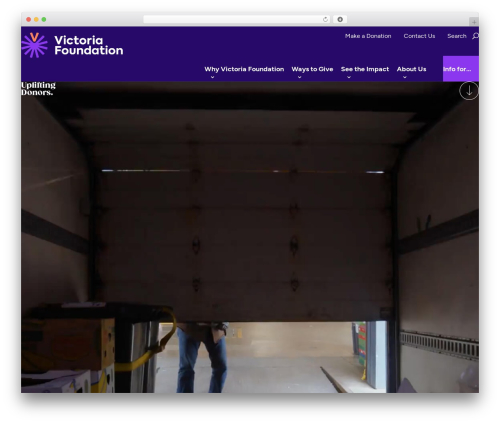Click the purple Info for... button
Screen dimensions: 500x423
click(461, 69)
